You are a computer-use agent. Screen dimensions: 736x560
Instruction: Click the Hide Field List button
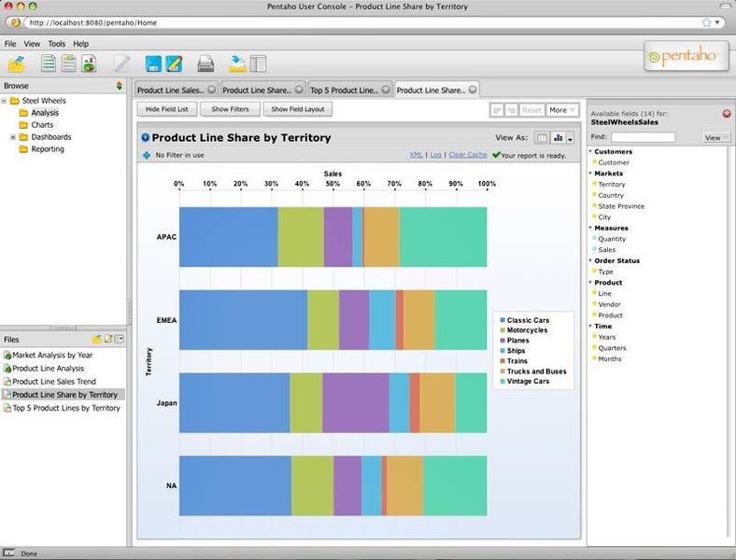[x=167, y=109]
